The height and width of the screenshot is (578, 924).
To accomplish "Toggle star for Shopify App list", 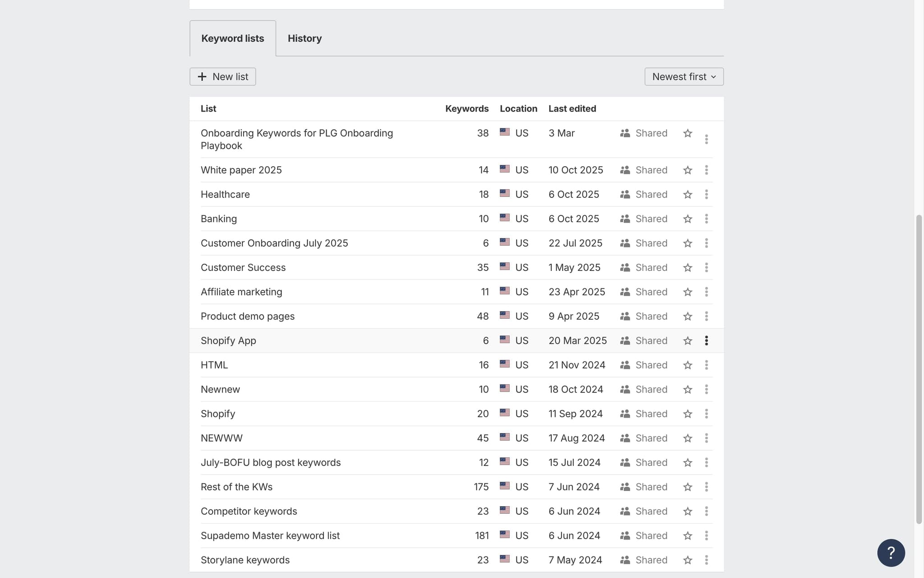I will point(687,341).
